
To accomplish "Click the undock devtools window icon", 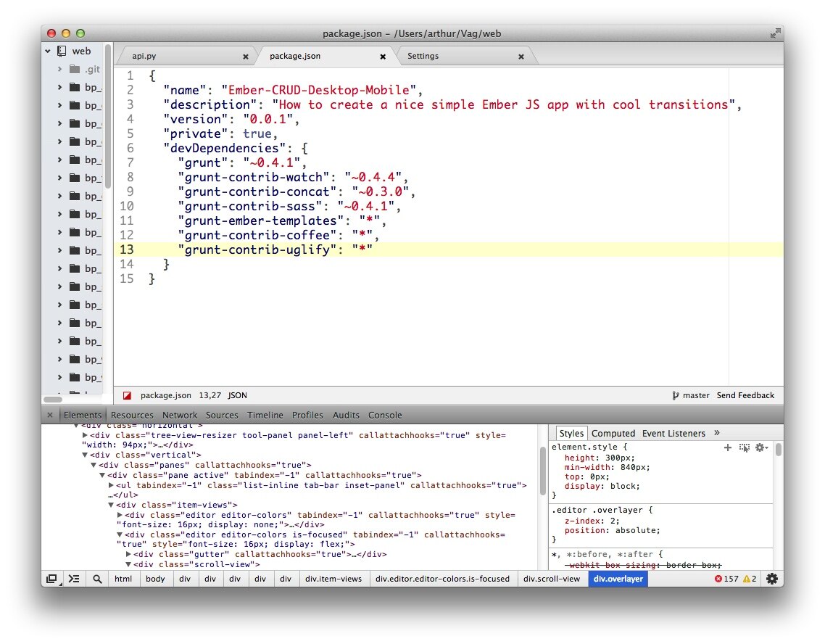I will tap(52, 579).
